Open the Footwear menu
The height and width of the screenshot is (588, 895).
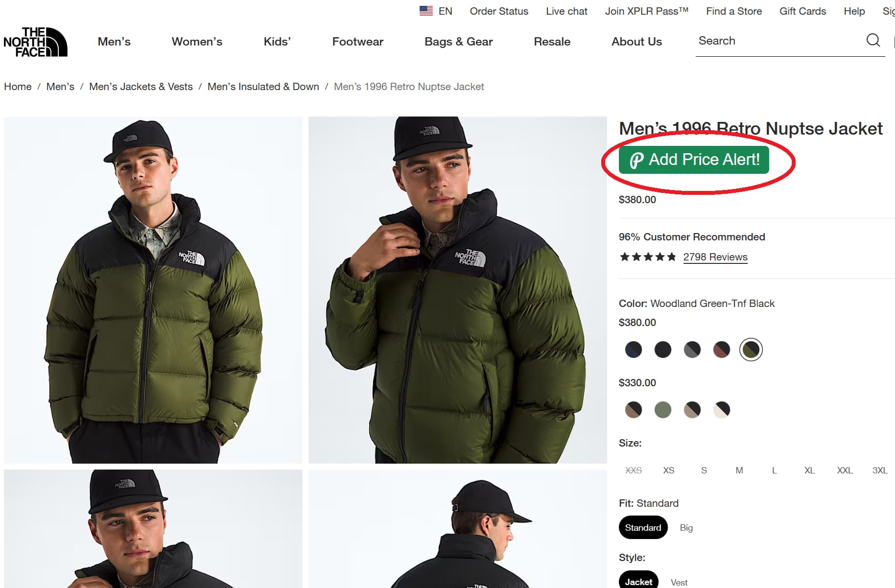[x=357, y=42]
